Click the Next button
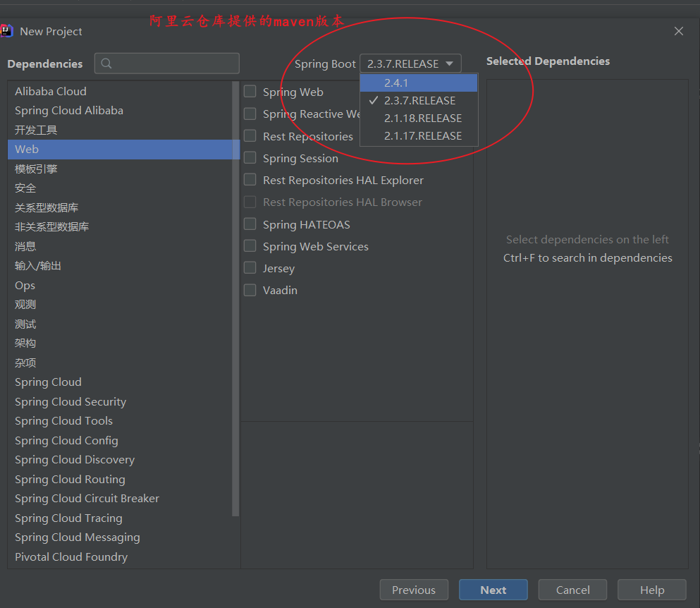Viewport: 700px width, 608px height. click(493, 590)
